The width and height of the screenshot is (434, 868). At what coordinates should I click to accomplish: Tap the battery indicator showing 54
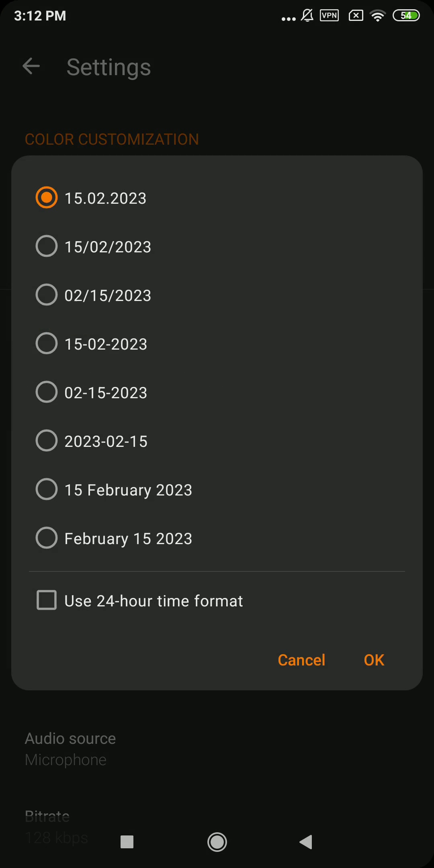tap(406, 16)
